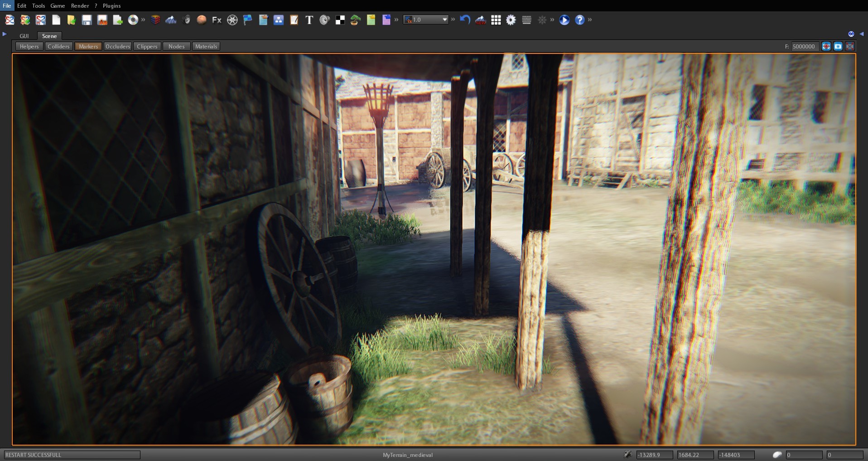Viewport: 868px width, 461px height.
Task: Select the terrain mountain tool
Action: pyautogui.click(x=171, y=20)
